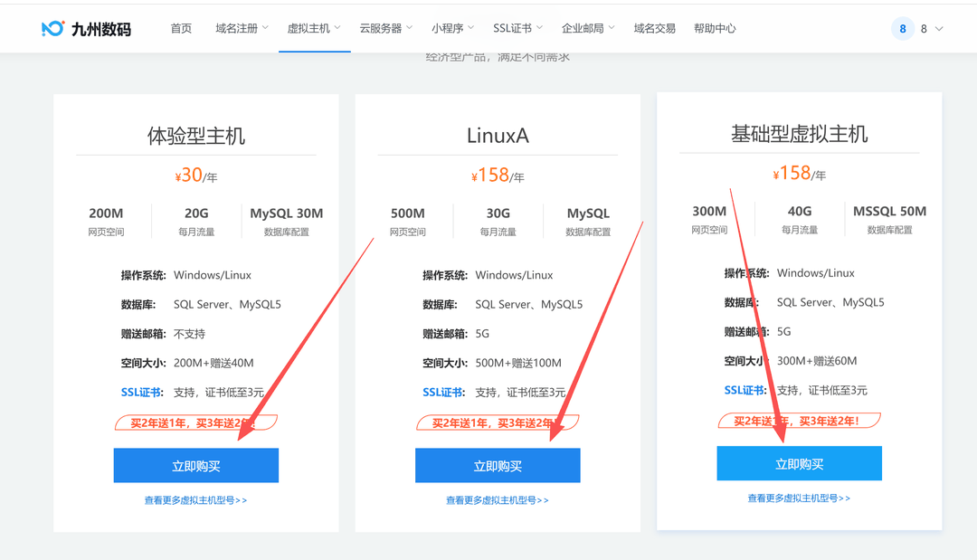977x560 pixels.
Task: Click the user avatar badge in the header
Action: [x=902, y=29]
